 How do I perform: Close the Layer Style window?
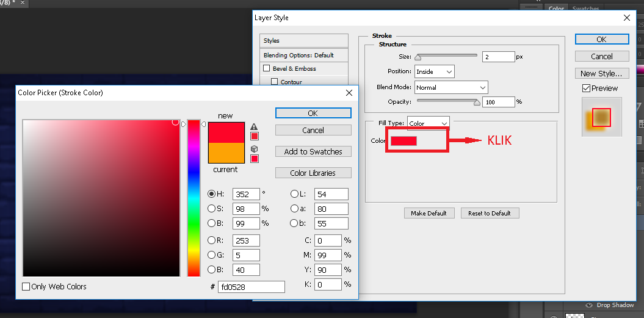(x=627, y=18)
